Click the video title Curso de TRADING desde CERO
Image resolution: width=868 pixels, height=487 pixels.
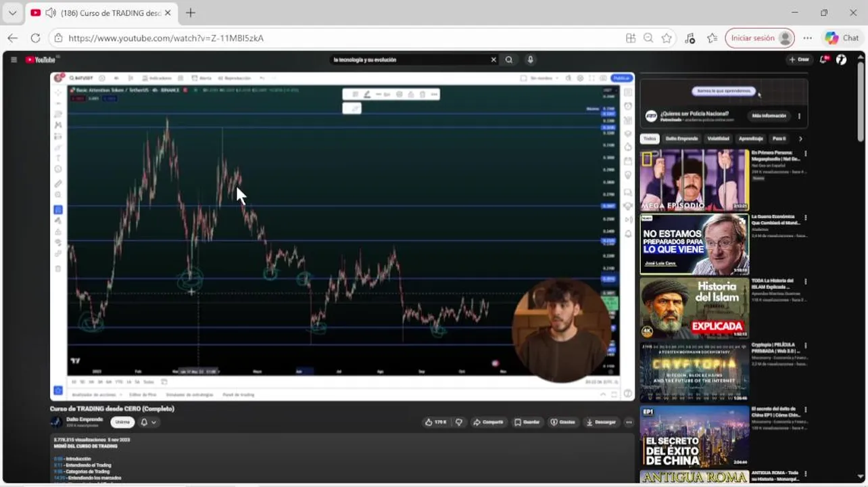pyautogui.click(x=112, y=409)
